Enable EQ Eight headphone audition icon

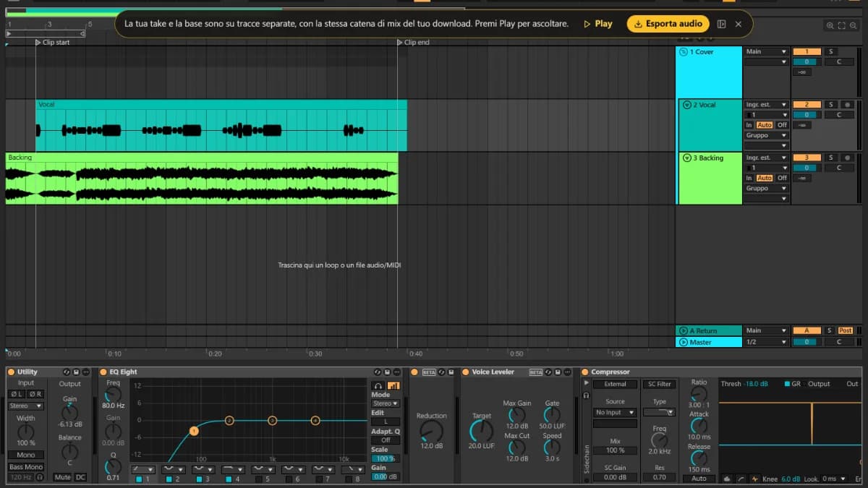pos(378,385)
